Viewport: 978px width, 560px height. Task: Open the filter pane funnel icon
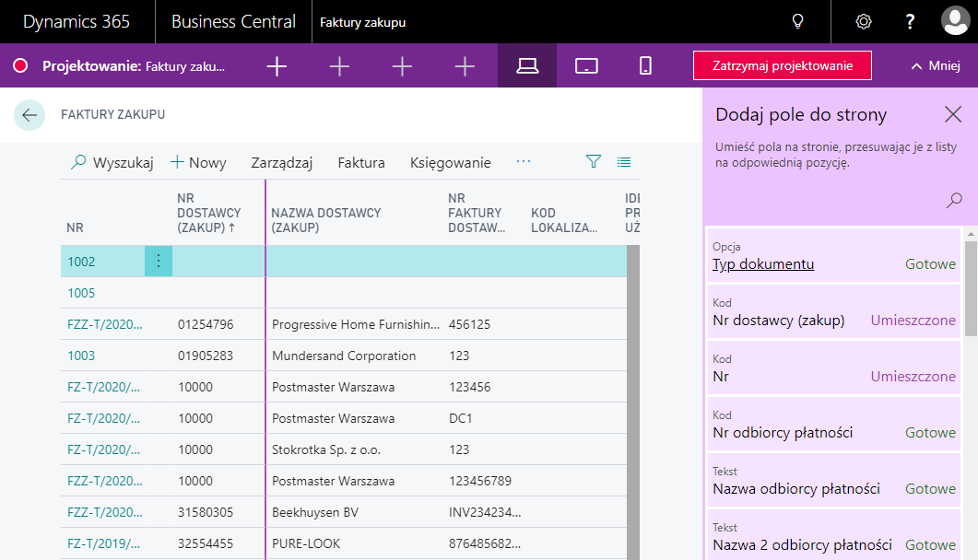click(x=594, y=162)
